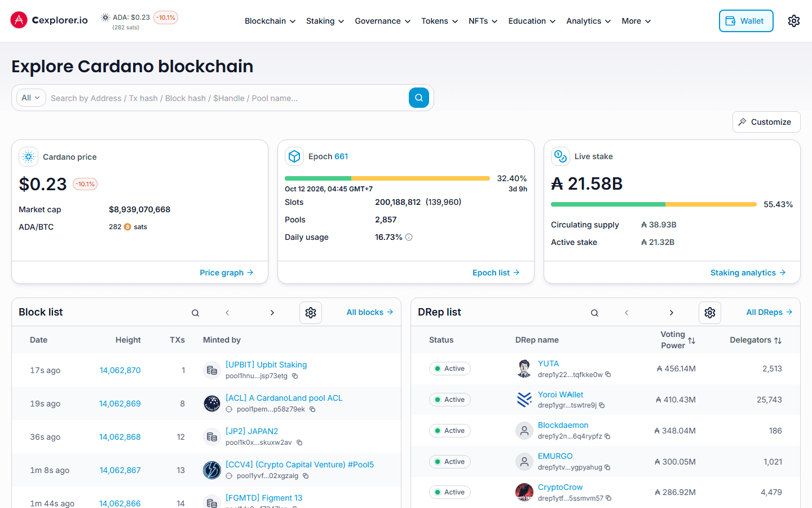Viewport: 812px width, 508px height.
Task: View All DReps link
Action: pos(770,312)
